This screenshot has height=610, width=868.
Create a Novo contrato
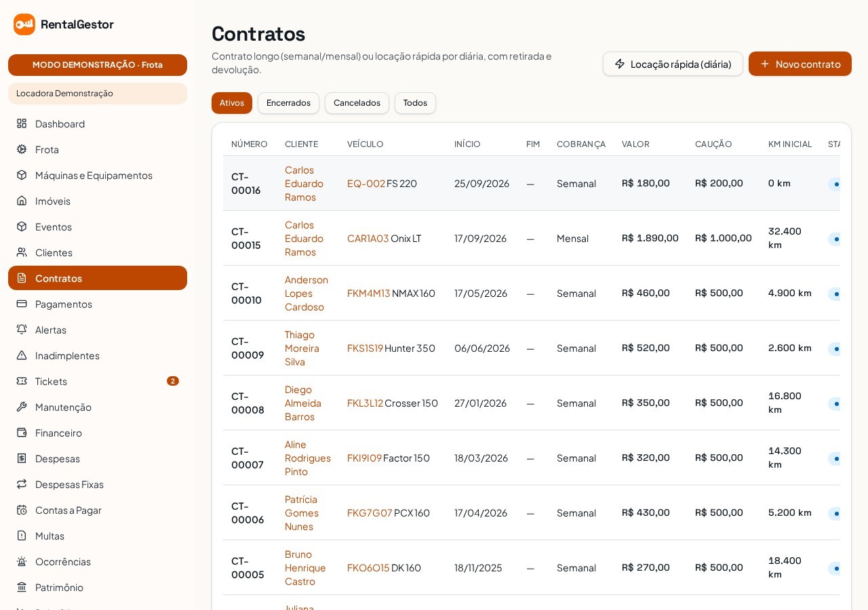800,64
